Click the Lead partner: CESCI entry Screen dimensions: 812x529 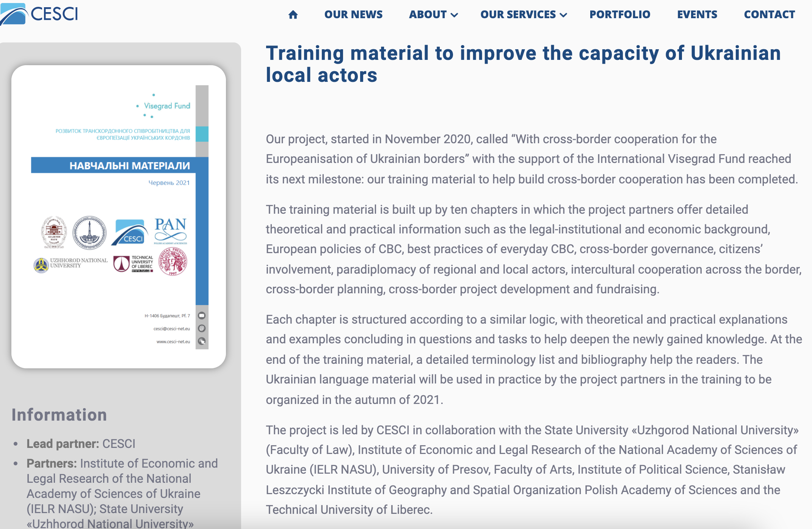pyautogui.click(x=81, y=444)
